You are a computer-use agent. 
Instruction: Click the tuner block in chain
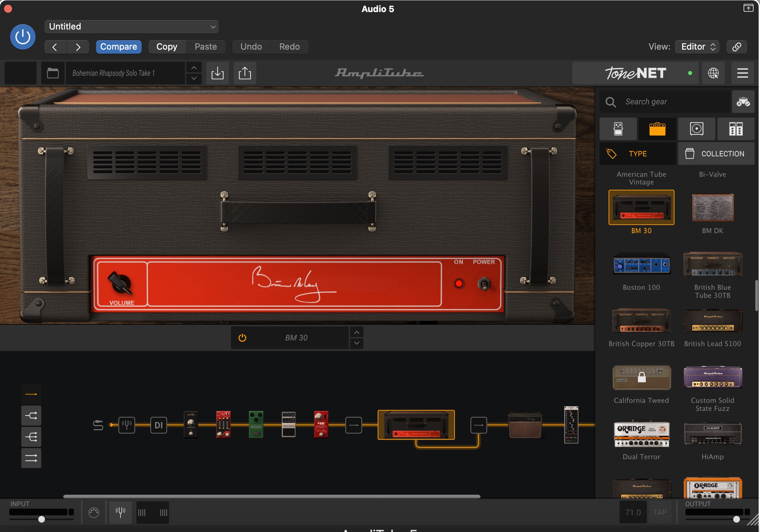click(127, 425)
